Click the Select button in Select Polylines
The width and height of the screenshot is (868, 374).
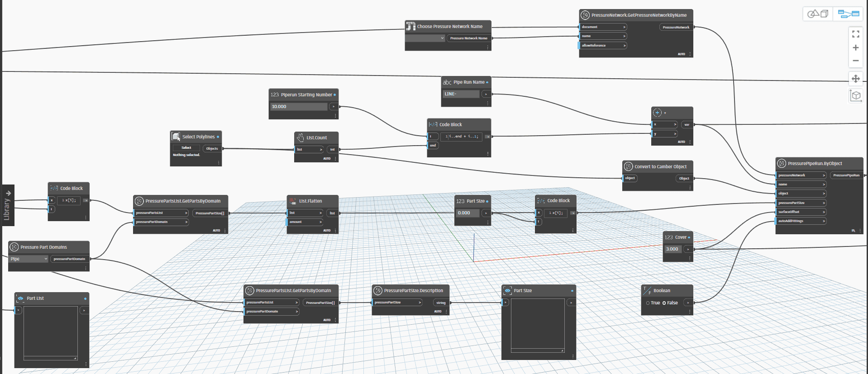(x=186, y=148)
